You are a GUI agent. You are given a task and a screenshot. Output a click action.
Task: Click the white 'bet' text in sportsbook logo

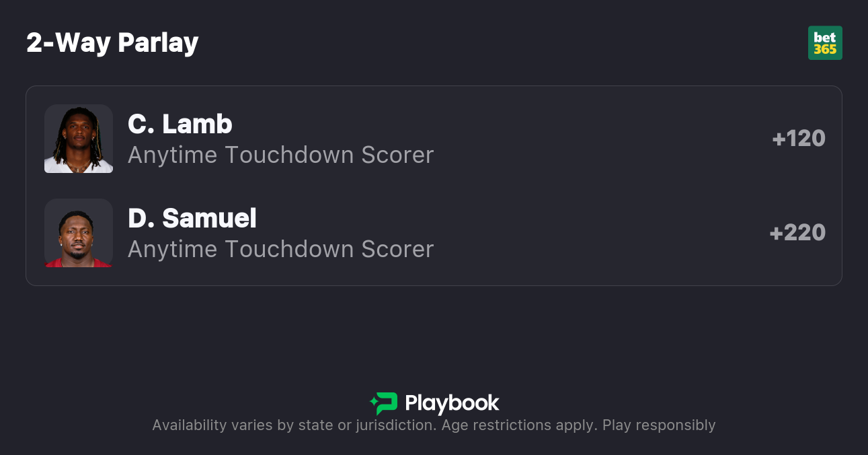(x=824, y=38)
